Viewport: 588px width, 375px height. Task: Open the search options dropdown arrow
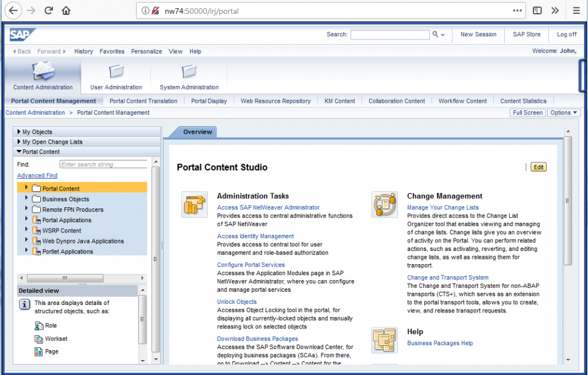pyautogui.click(x=443, y=35)
